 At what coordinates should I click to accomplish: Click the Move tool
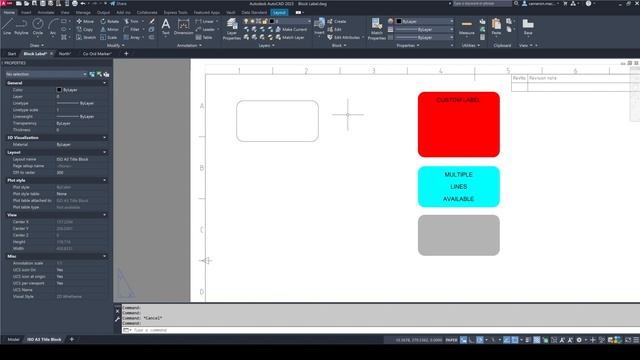[x=85, y=21]
